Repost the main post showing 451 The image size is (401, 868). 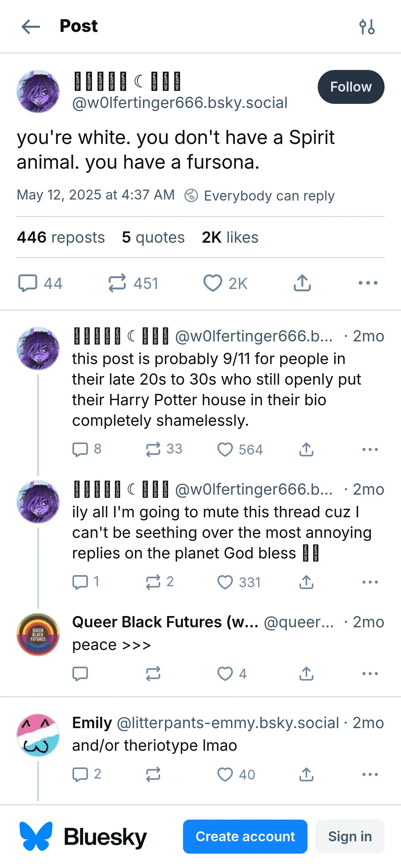117,283
